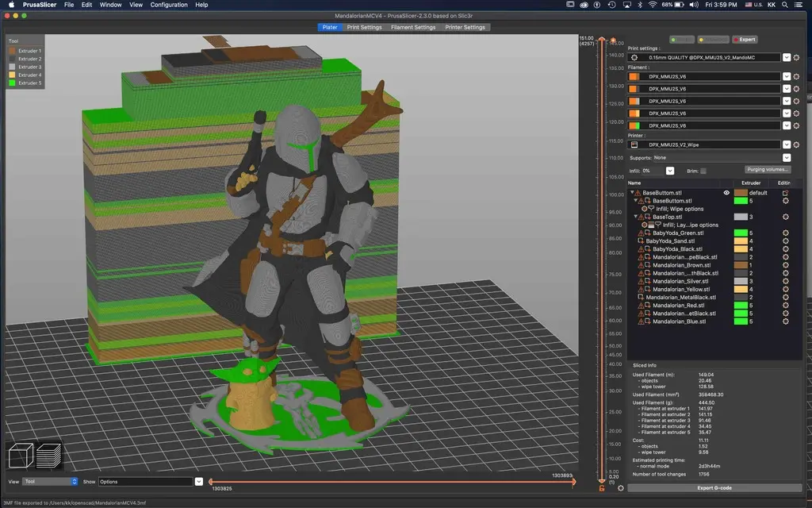Open the Supports dropdown
This screenshot has width=812, height=508.
(786, 158)
